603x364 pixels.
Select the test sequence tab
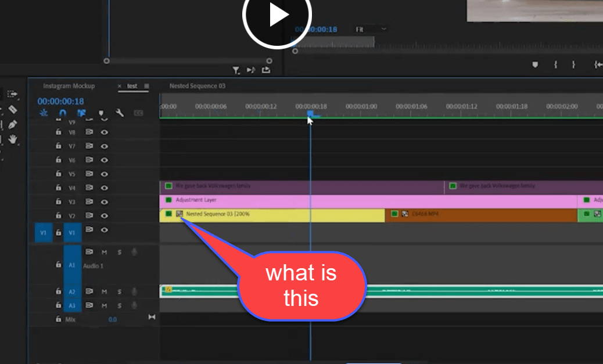[x=131, y=85]
